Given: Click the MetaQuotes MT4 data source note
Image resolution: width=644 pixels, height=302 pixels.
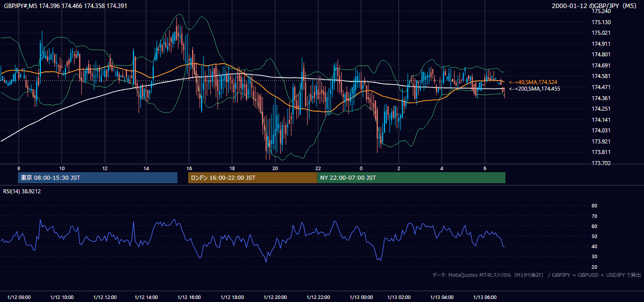Looking at the screenshot, I should pyautogui.click(x=537, y=275).
